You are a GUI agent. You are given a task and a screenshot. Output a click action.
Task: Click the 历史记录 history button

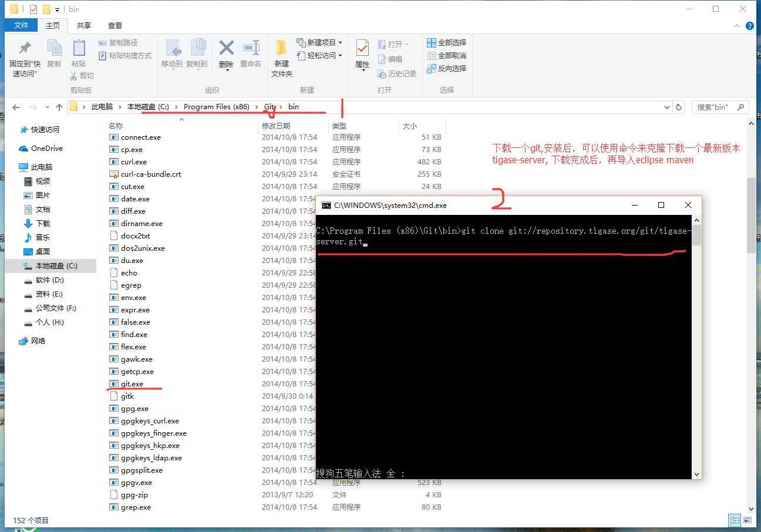click(x=397, y=73)
